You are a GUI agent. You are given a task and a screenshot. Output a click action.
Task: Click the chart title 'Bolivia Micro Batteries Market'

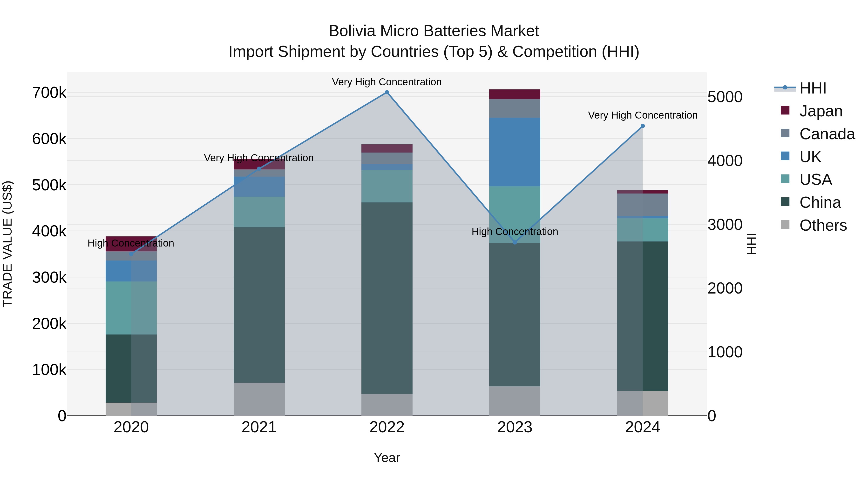coord(434,31)
